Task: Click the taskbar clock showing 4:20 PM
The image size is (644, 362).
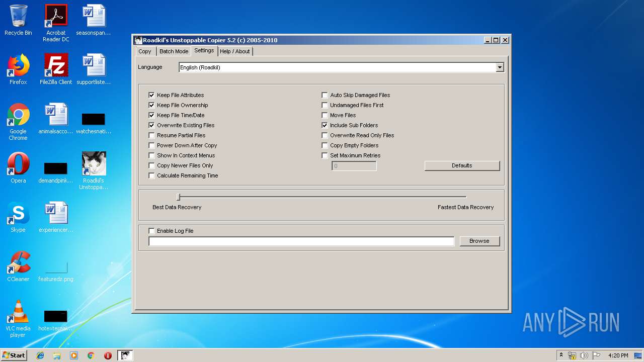Action: tap(618, 355)
